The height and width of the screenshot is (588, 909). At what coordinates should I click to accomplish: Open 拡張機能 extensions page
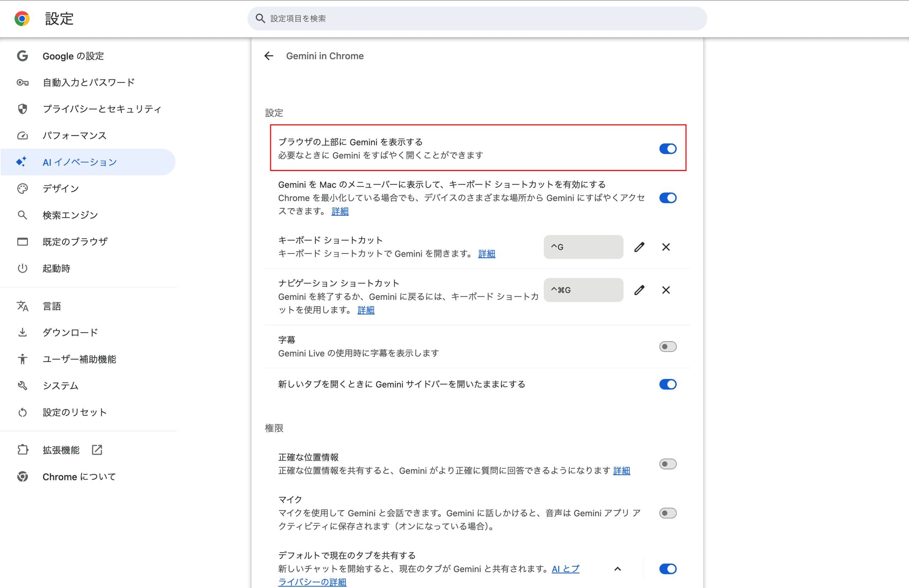point(88,450)
